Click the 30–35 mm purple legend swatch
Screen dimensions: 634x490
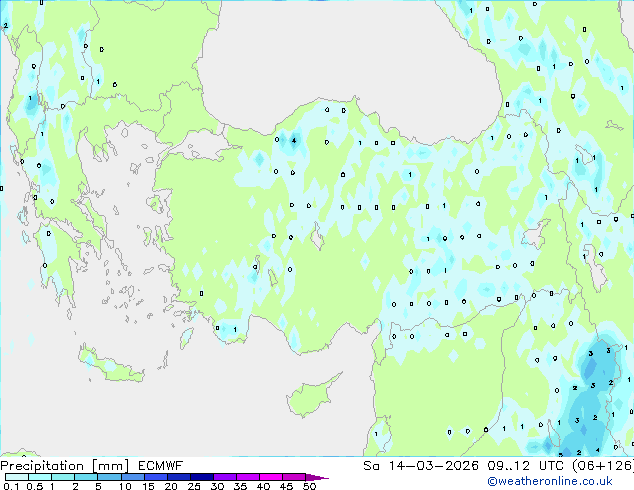pos(225,477)
